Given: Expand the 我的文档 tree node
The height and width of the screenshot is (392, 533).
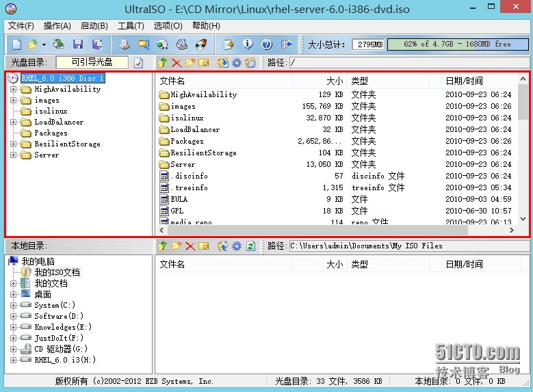Looking at the screenshot, I should click(13, 283).
